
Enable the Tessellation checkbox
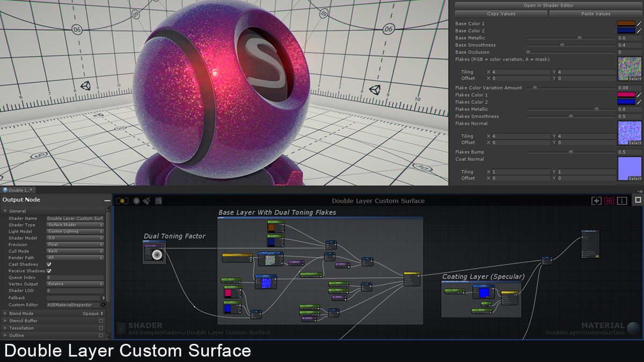(x=101, y=328)
